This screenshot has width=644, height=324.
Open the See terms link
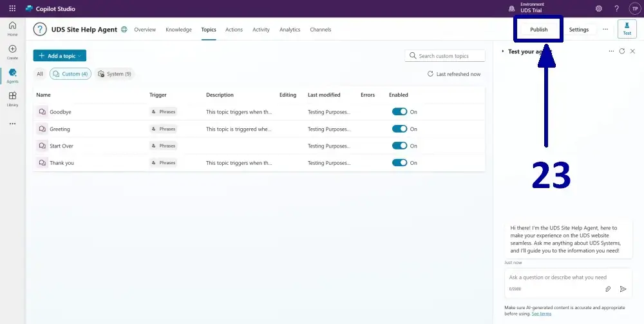[542, 314]
